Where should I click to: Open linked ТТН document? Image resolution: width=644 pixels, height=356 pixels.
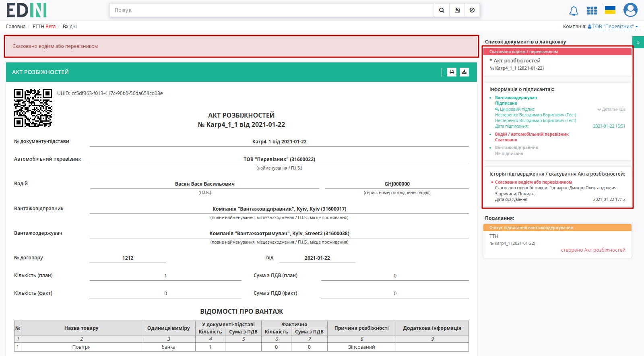(x=494, y=236)
